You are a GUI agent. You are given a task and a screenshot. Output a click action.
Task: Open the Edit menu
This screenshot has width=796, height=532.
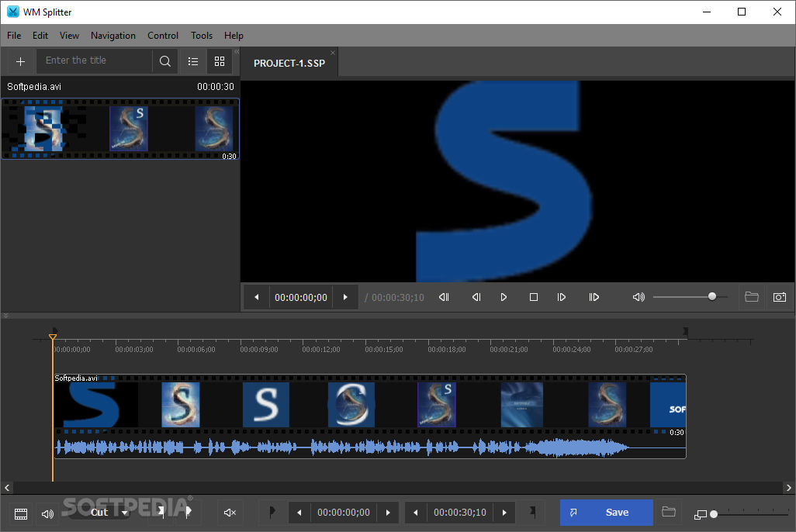pos(40,36)
